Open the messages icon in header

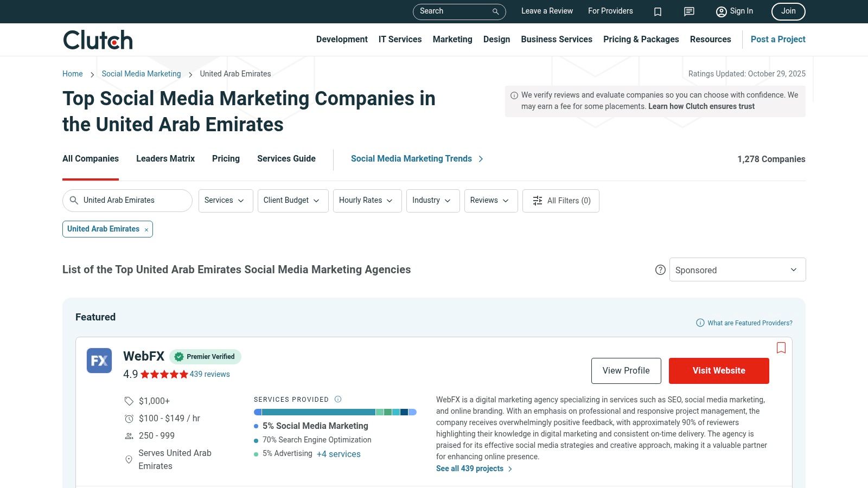(x=689, y=11)
